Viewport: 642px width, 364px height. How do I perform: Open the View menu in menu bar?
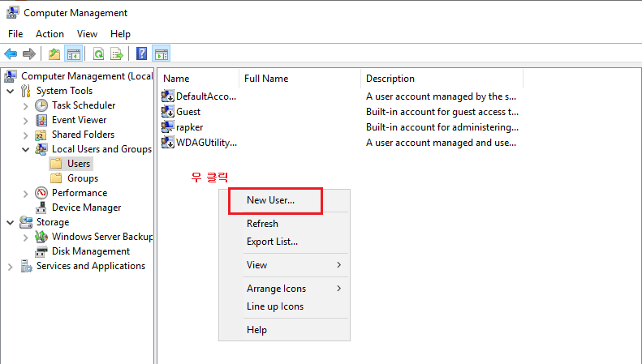click(87, 34)
